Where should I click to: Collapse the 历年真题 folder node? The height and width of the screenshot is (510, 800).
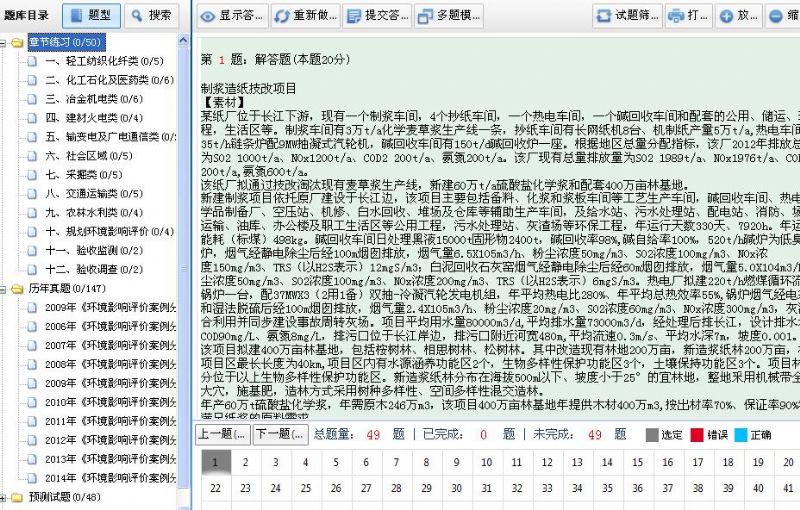coord(6,288)
